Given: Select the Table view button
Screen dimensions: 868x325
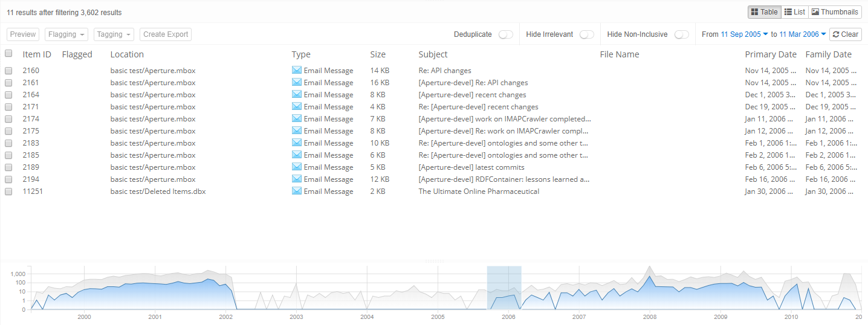Looking at the screenshot, I should click(x=764, y=12).
